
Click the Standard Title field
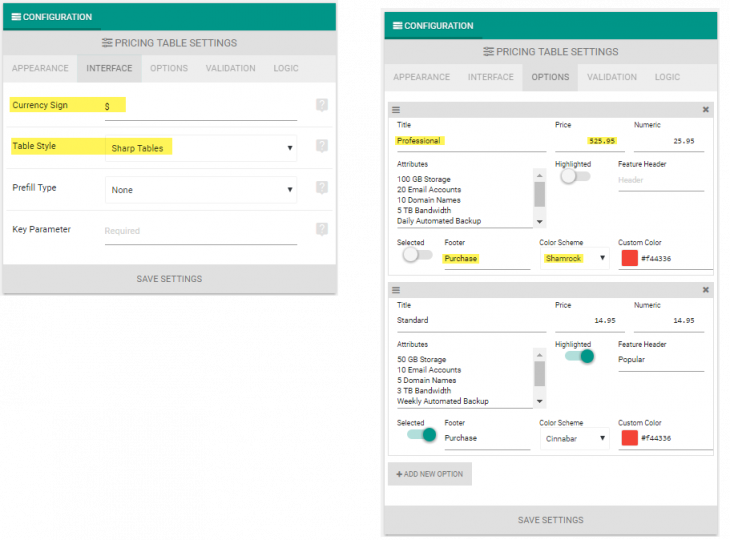471,322
